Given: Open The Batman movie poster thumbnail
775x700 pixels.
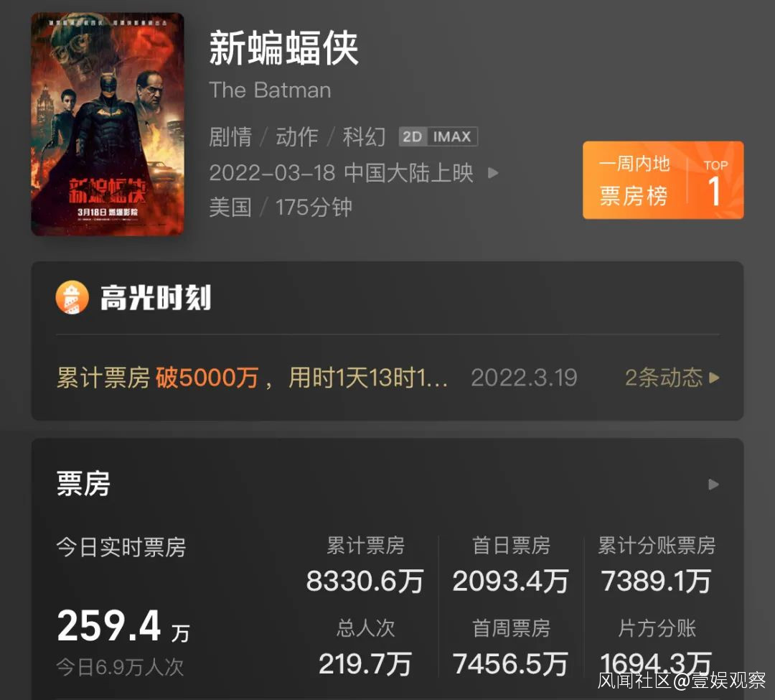Looking at the screenshot, I should tap(107, 124).
